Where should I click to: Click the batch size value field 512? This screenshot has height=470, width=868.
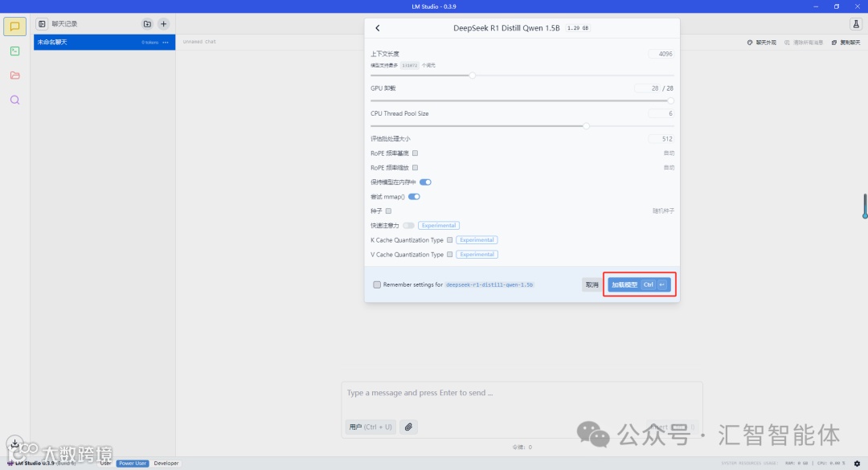[661, 139]
